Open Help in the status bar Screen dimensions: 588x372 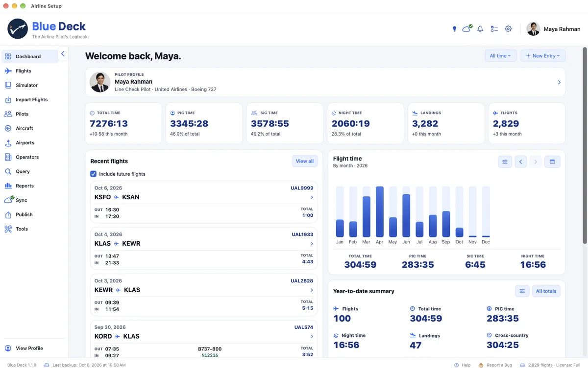(x=462, y=365)
